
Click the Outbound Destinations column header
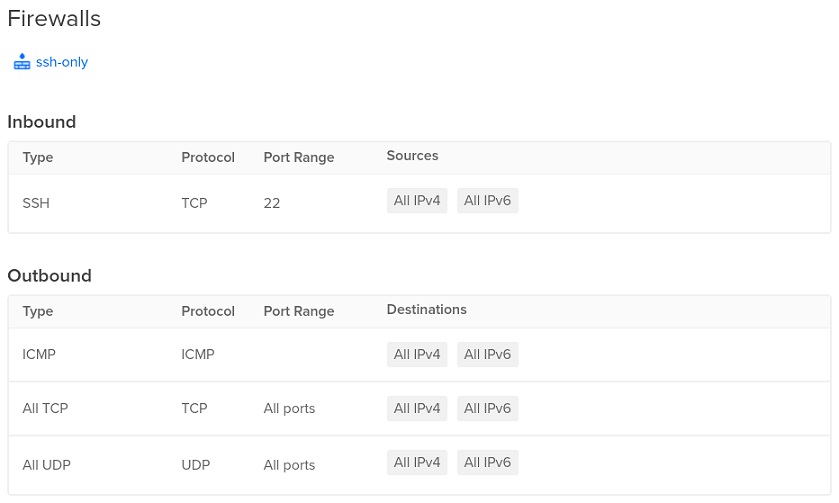pyautogui.click(x=426, y=310)
